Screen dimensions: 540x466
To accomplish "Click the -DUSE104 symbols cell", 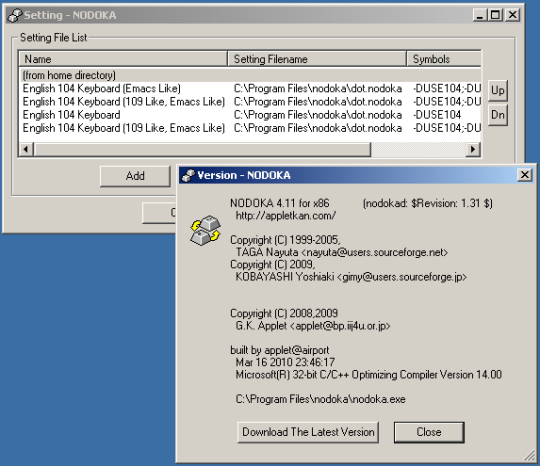I will pos(437,115).
